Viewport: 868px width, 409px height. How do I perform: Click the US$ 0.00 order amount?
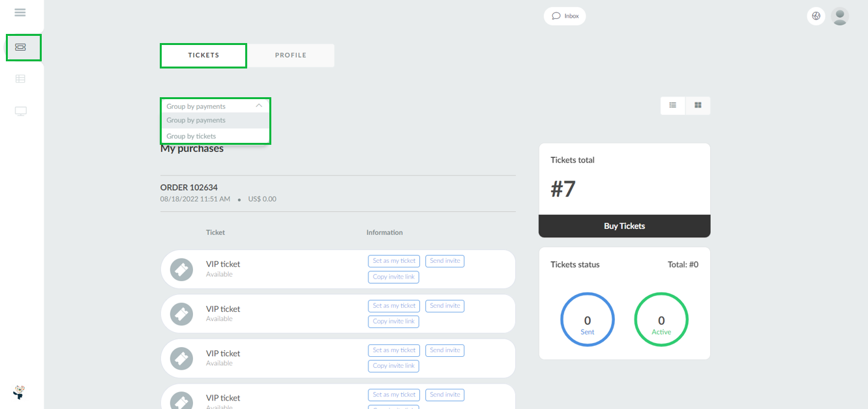click(x=262, y=199)
